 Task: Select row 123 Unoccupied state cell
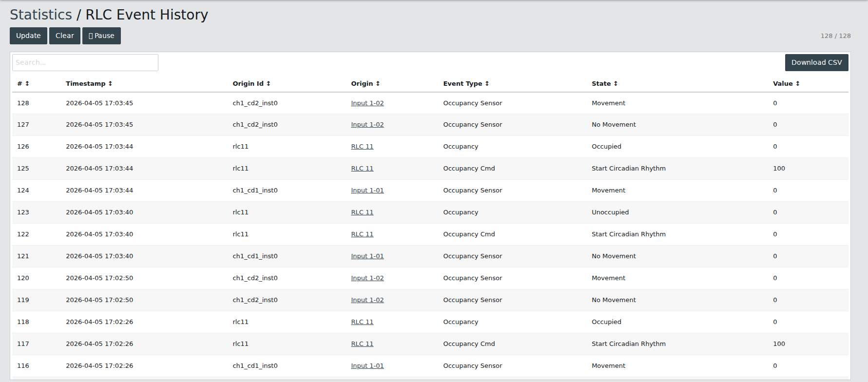point(610,212)
